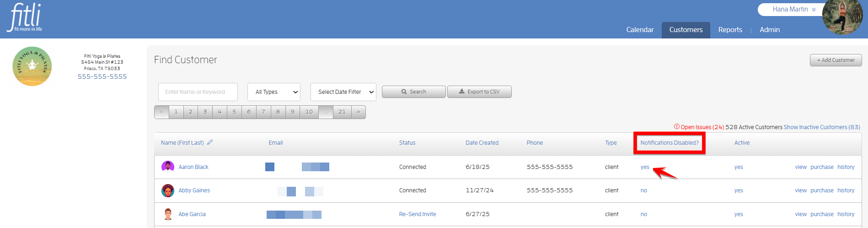Viewport: 868px width, 228px height.
Task: Sort by Date Created column
Action: (x=482, y=143)
